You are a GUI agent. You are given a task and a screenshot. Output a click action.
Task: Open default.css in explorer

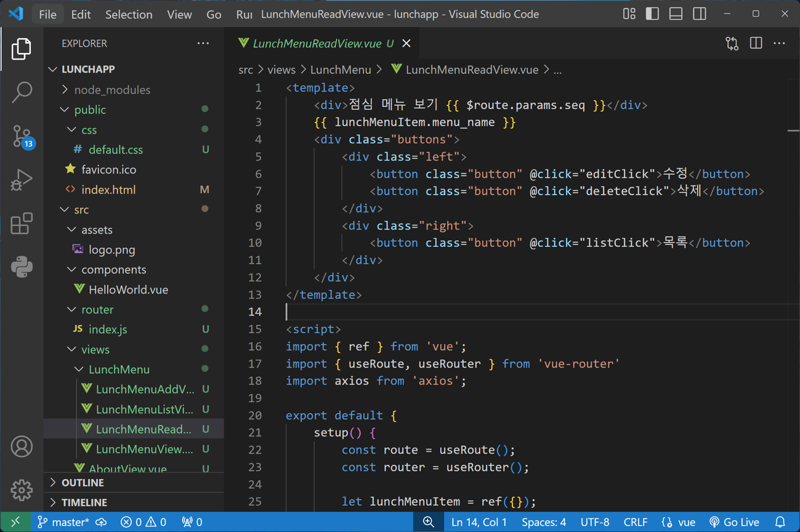(134, 150)
